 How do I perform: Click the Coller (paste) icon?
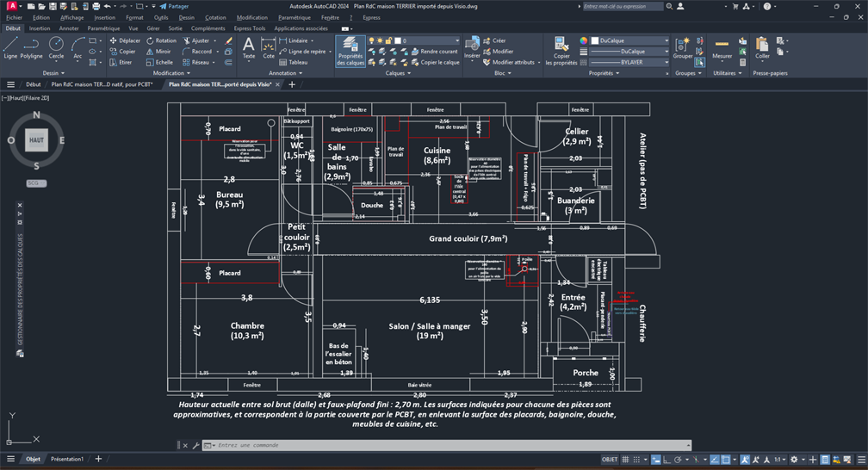tap(762, 47)
